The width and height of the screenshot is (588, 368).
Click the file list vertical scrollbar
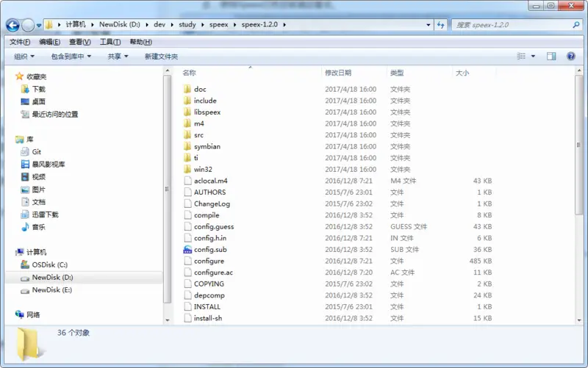click(x=579, y=145)
